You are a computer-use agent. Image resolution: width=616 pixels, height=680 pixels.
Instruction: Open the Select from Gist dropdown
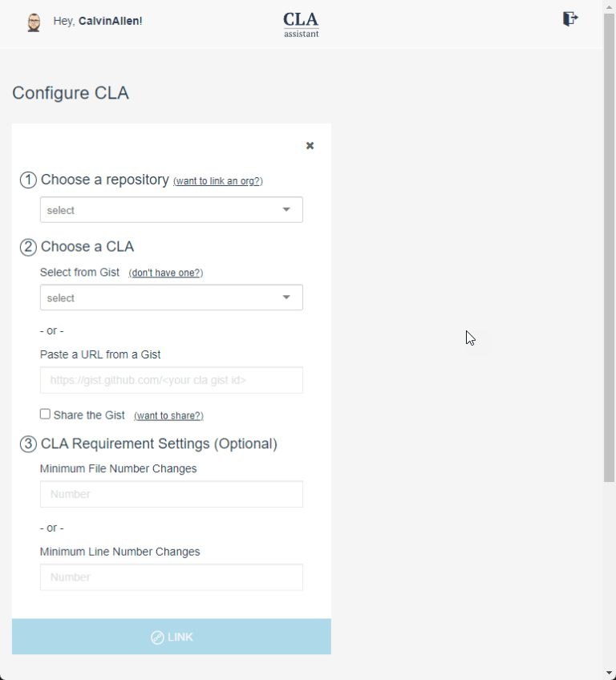171,297
